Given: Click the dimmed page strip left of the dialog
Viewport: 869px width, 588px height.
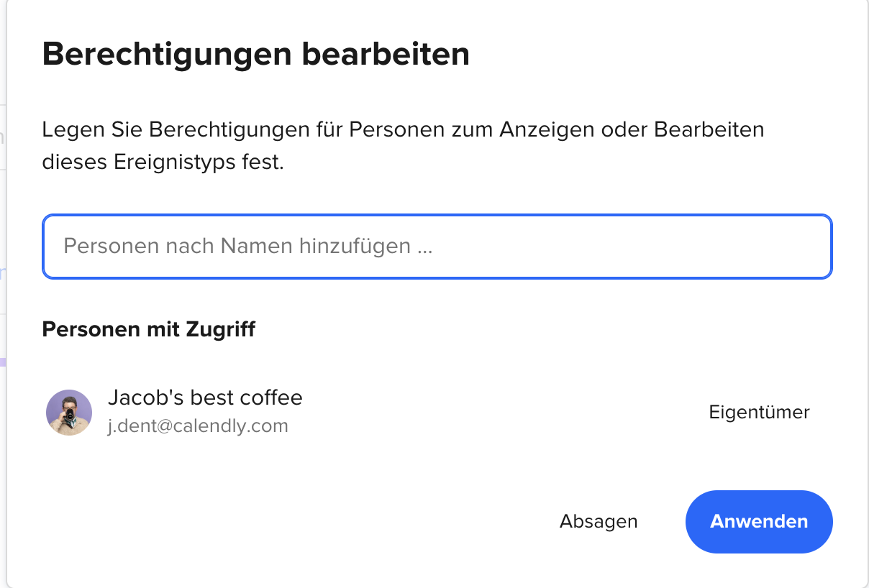Looking at the screenshot, I should [x=3, y=294].
